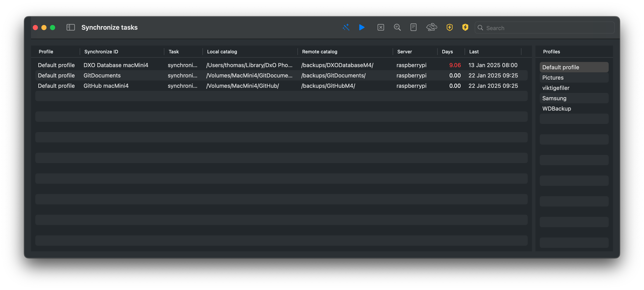The width and height of the screenshot is (644, 290).
Task: Select the viktigefiler profile
Action: 574,88
